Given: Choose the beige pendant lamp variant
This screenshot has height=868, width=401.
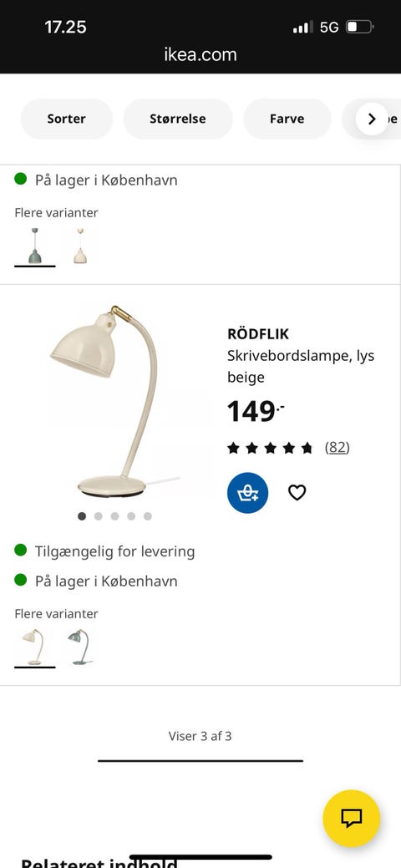Looking at the screenshot, I should pos(79,246).
